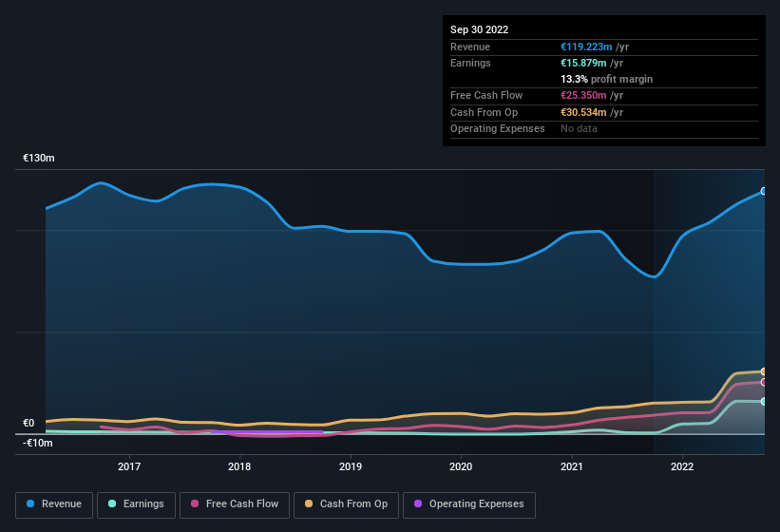Click the Operating Expenses label in tooltip

[497, 129]
